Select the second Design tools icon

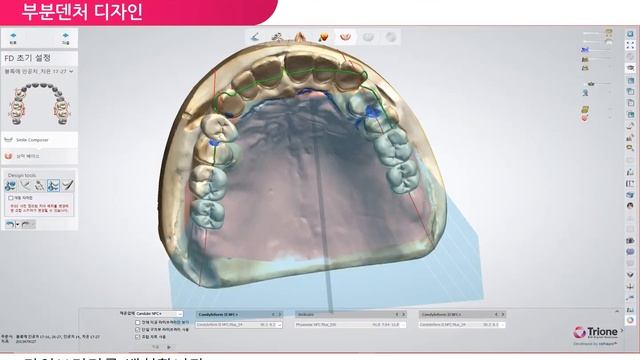point(25,186)
